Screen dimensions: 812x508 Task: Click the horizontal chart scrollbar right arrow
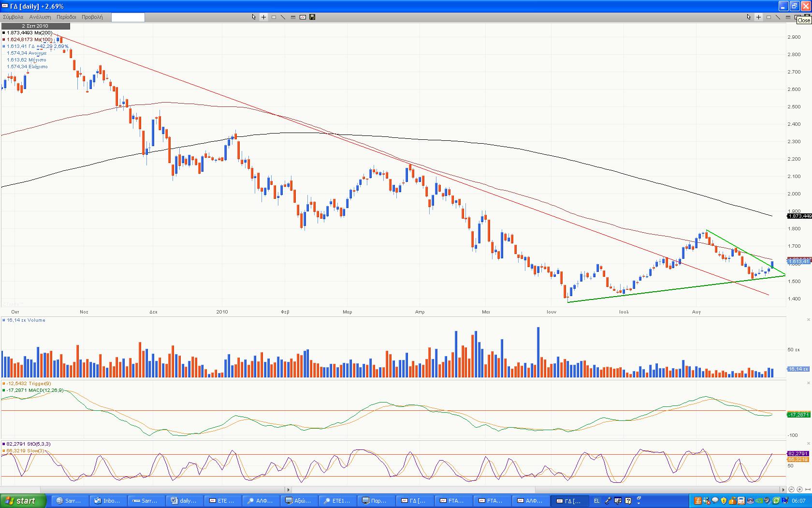(x=783, y=490)
